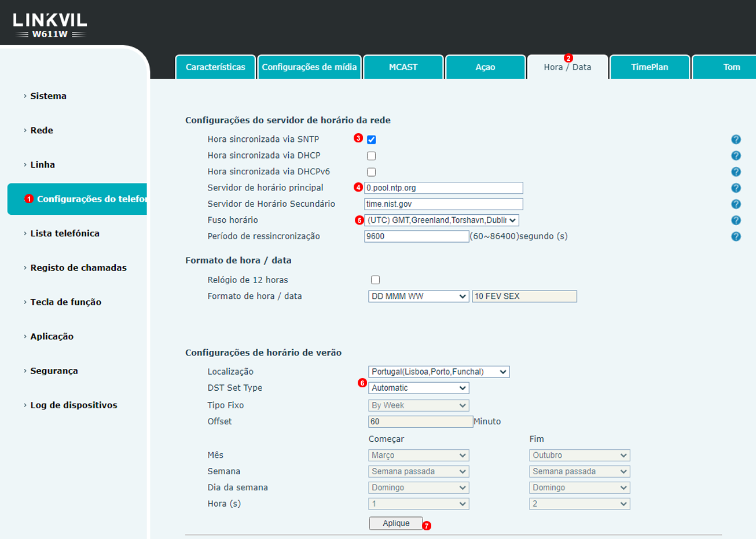This screenshot has height=539, width=756.
Task: Open Segurança in the sidebar
Action: point(54,371)
